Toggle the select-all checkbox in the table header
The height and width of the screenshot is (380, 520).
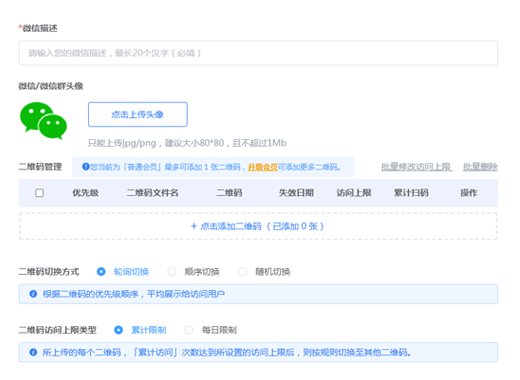click(x=39, y=193)
